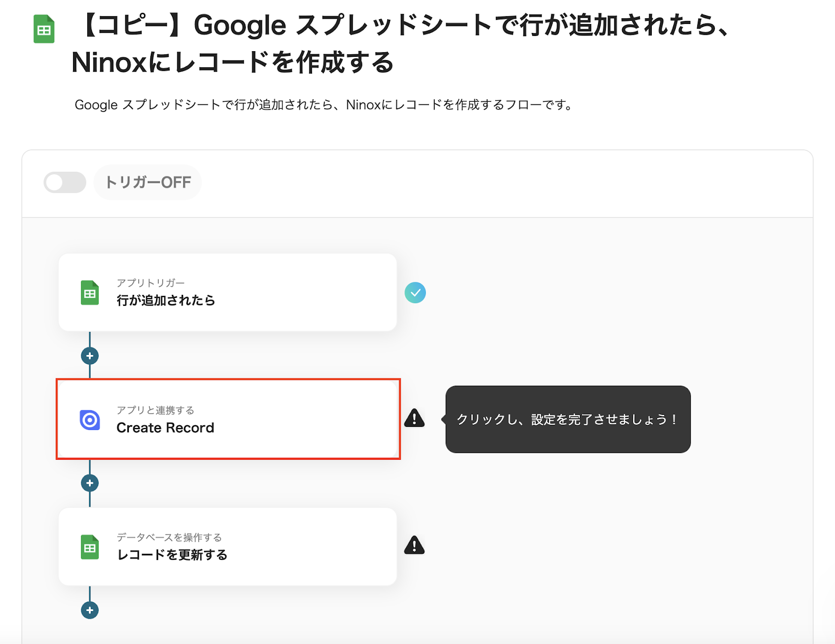This screenshot has width=835, height=644.
Task: Click the トリガーOFF status label
Action: pos(148,183)
